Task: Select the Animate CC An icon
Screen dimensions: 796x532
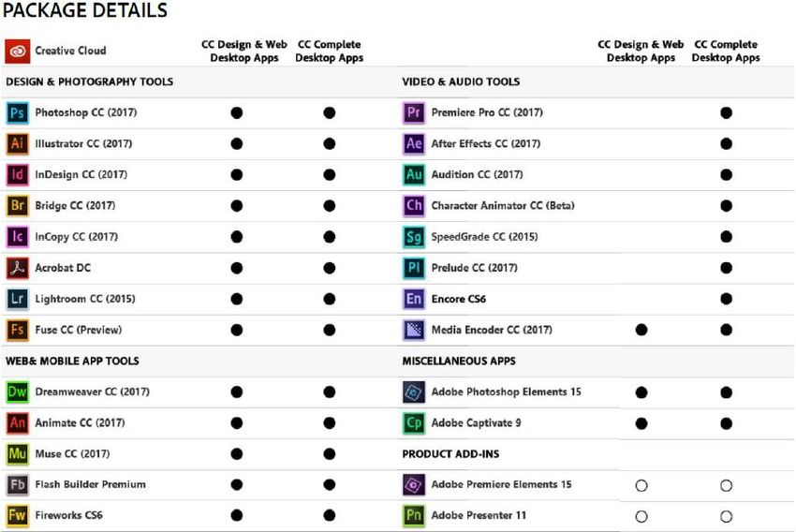Action: (x=17, y=422)
